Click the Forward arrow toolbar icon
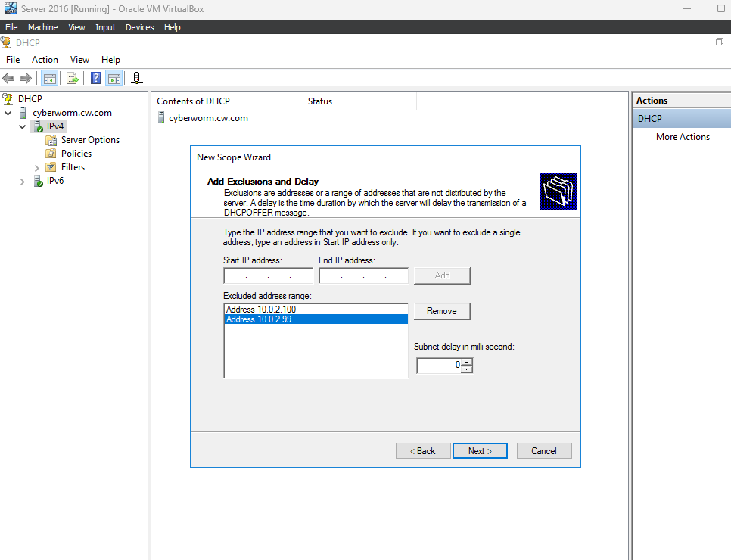Screen dimensions: 731x560 click(26, 79)
